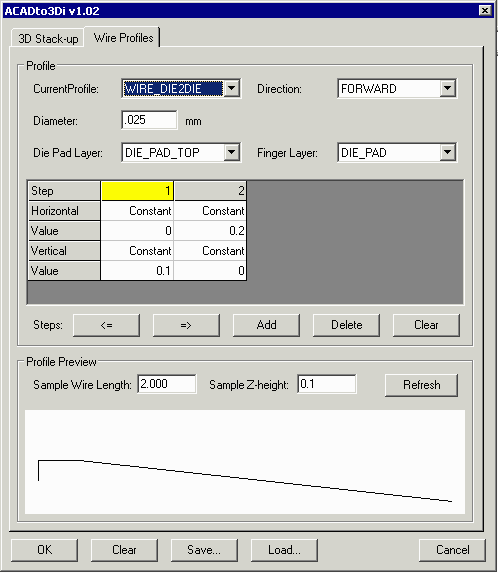Image resolution: width=498 pixels, height=573 pixels.
Task: Click Vertical Constant cell in step 1
Action: [137, 251]
